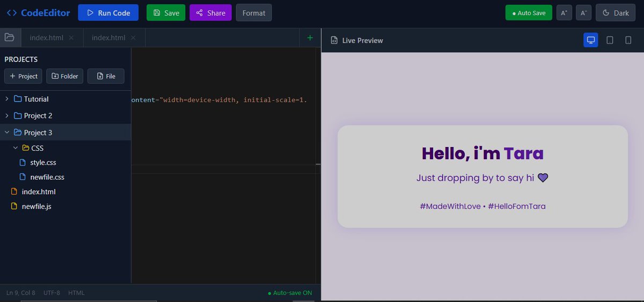Save the current file

(166, 13)
